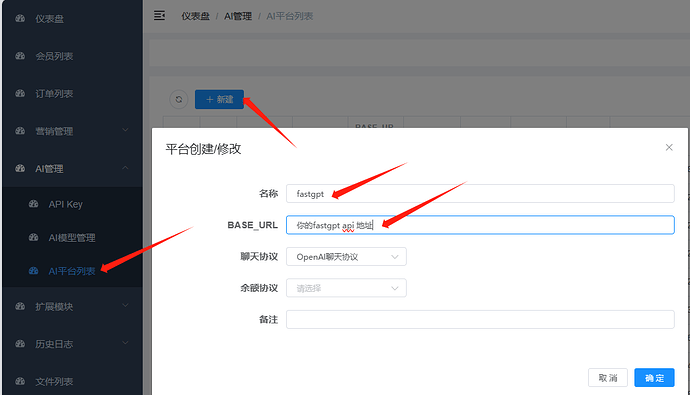Collapse sidebar using the hamburger menu icon

coord(159,16)
